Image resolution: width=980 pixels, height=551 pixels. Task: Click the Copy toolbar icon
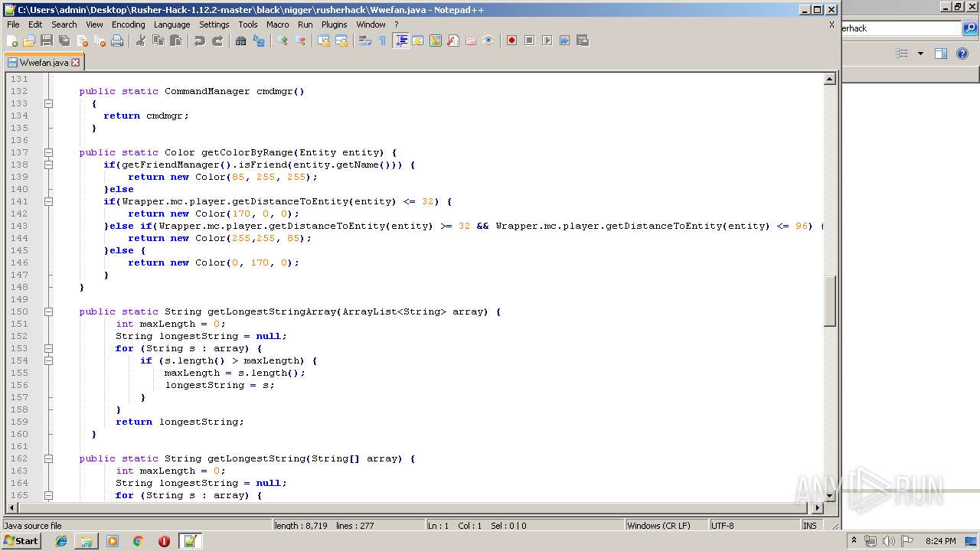158,41
